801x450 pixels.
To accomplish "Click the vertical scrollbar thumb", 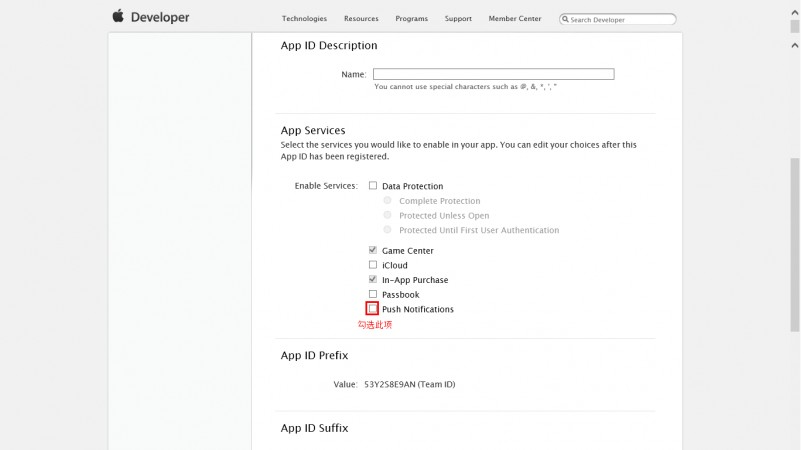I will [x=795, y=245].
